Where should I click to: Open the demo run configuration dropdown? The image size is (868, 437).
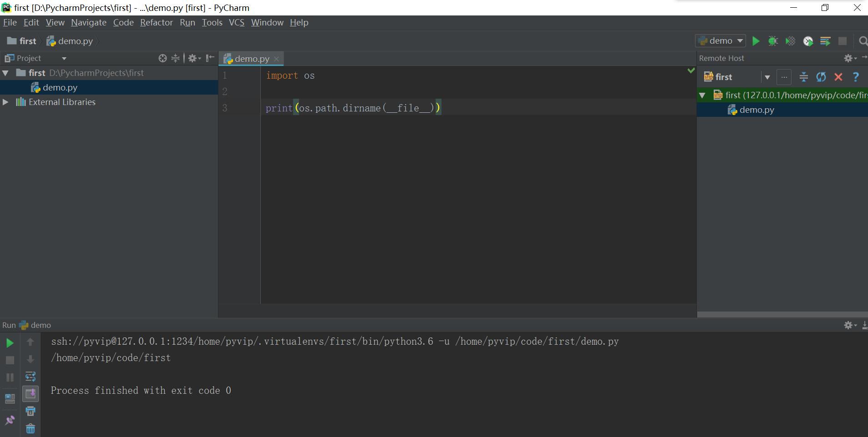coord(721,41)
